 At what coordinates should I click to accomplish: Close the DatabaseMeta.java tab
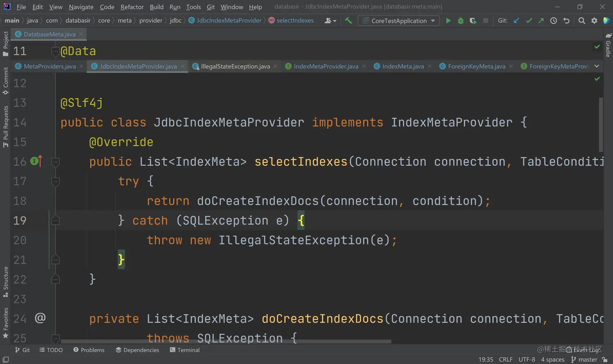click(81, 34)
